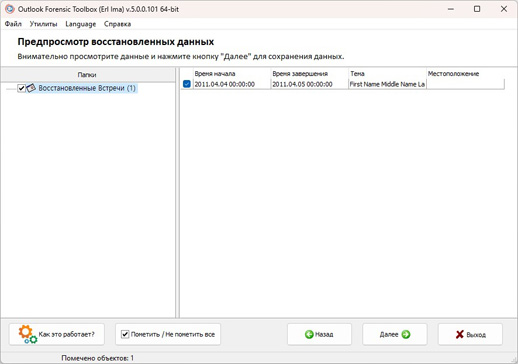Click the gears icon on Как это работает

pos(27,334)
